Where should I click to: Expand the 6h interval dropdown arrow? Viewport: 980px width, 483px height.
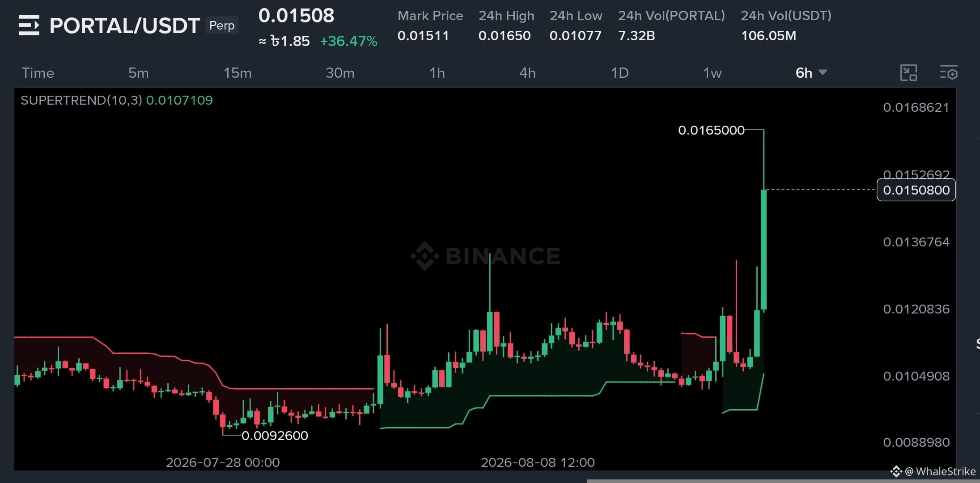point(823,72)
